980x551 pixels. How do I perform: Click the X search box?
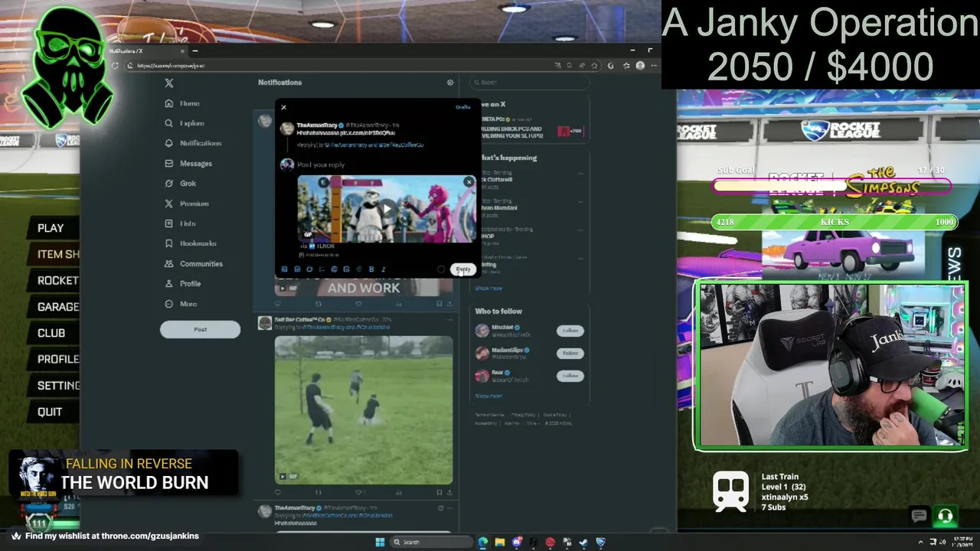pyautogui.click(x=530, y=83)
